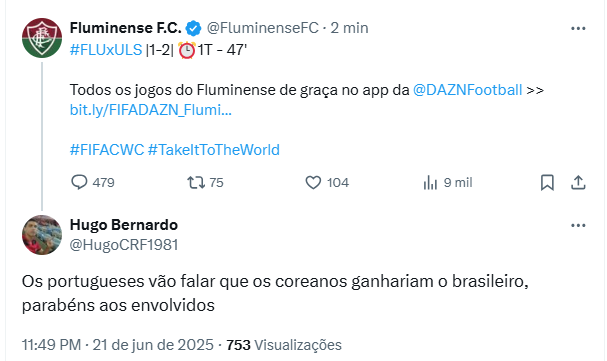Retweet the Fluminense F.C. post

(x=205, y=182)
